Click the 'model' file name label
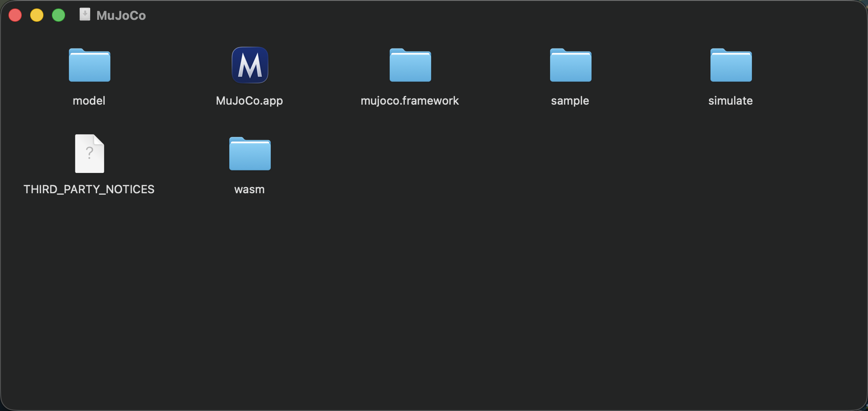868x411 pixels. coord(89,100)
